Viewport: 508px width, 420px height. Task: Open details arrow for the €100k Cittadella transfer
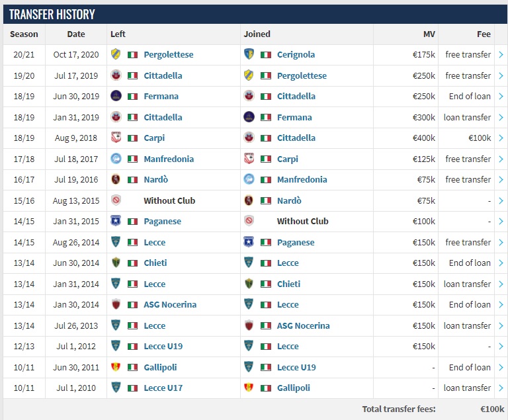click(x=501, y=138)
